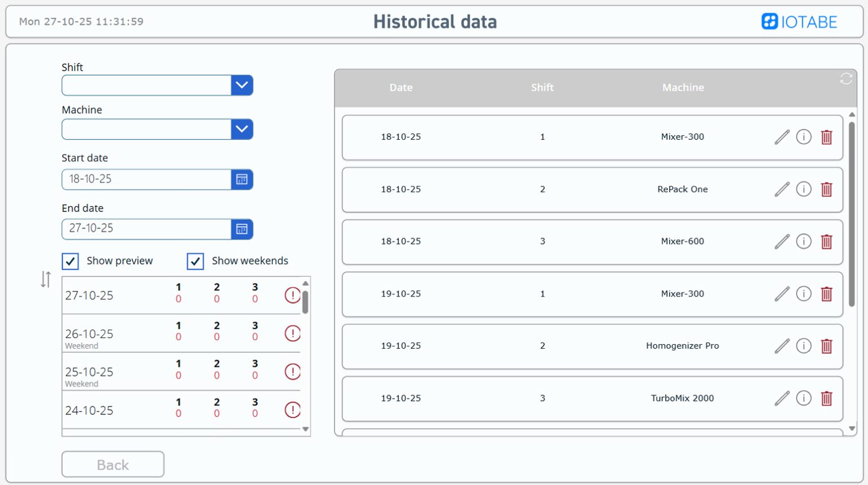Screen dimensions: 868x485
Task: Uncheck the Show preview checkbox
Action: click(70, 261)
